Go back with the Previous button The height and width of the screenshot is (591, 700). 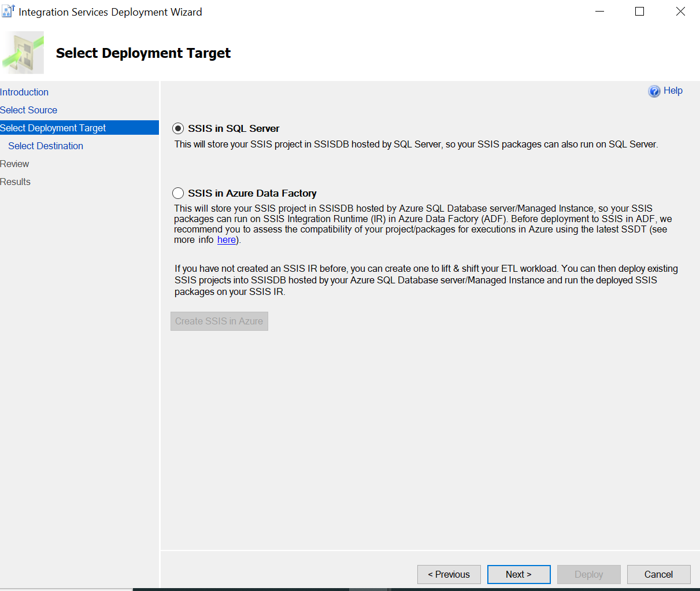coord(449,574)
